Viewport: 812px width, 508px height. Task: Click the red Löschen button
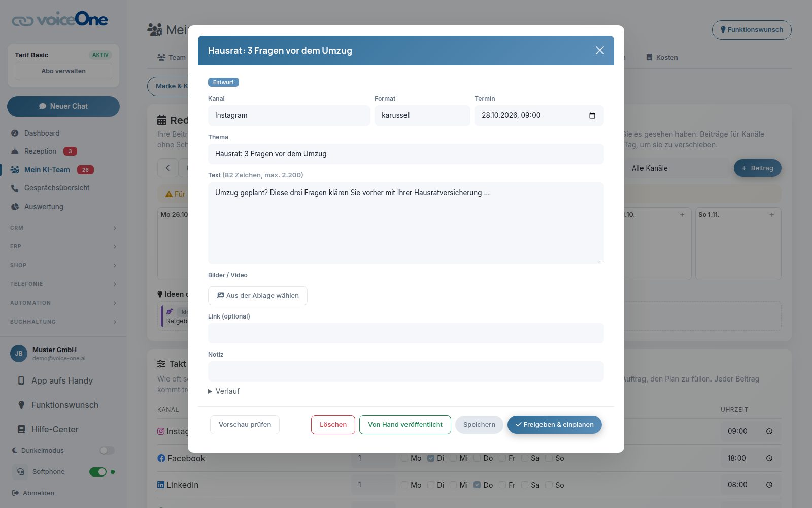click(333, 425)
